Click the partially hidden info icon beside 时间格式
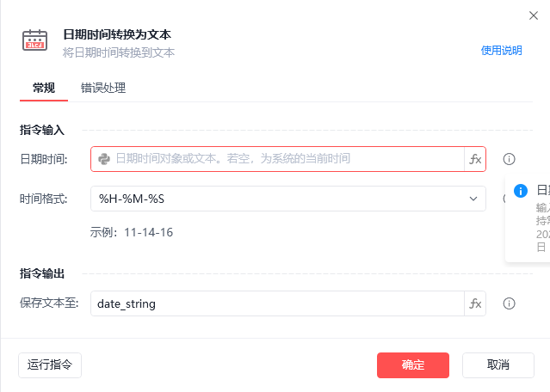Viewport: 550px width, 392px height. pos(505,199)
